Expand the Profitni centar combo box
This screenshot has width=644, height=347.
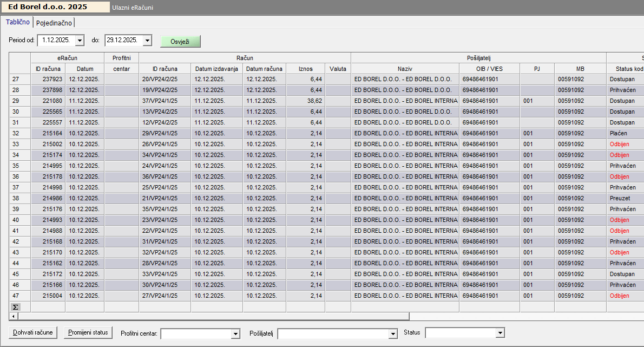[235, 334]
